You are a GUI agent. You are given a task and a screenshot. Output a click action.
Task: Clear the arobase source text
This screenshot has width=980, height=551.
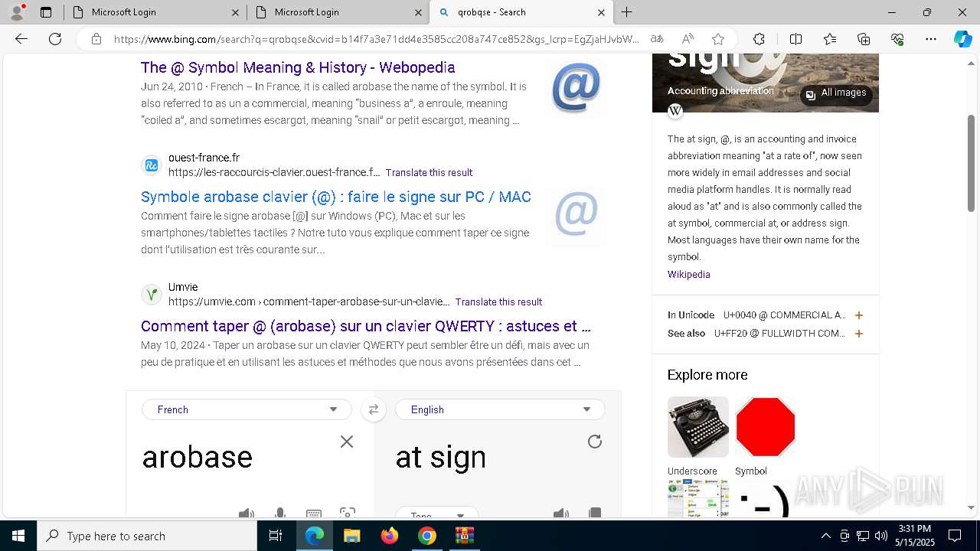pyautogui.click(x=347, y=442)
